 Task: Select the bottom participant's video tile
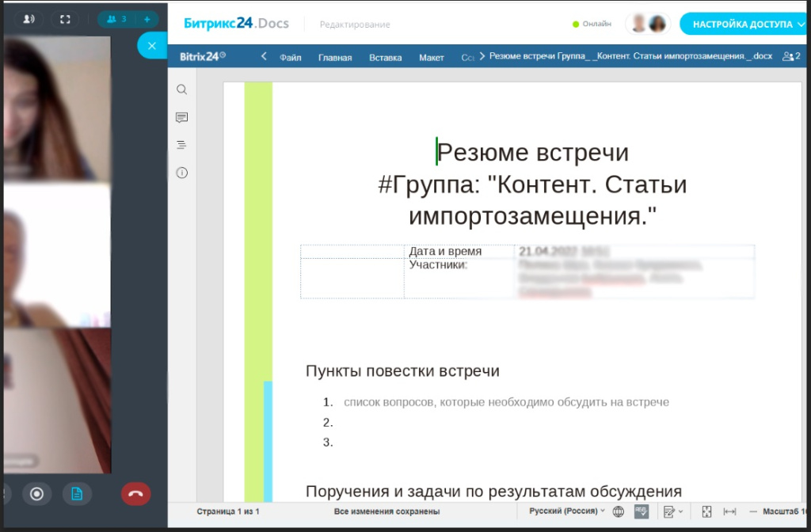[x=57, y=401]
